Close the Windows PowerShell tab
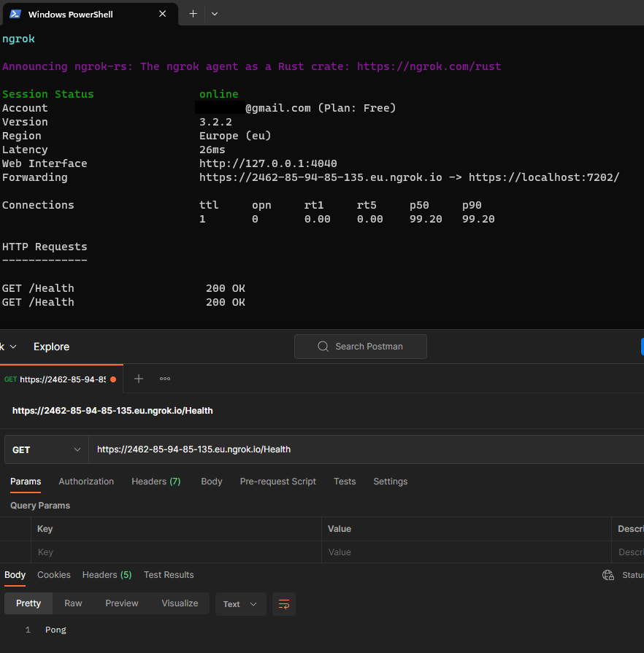644x653 pixels. (x=163, y=14)
